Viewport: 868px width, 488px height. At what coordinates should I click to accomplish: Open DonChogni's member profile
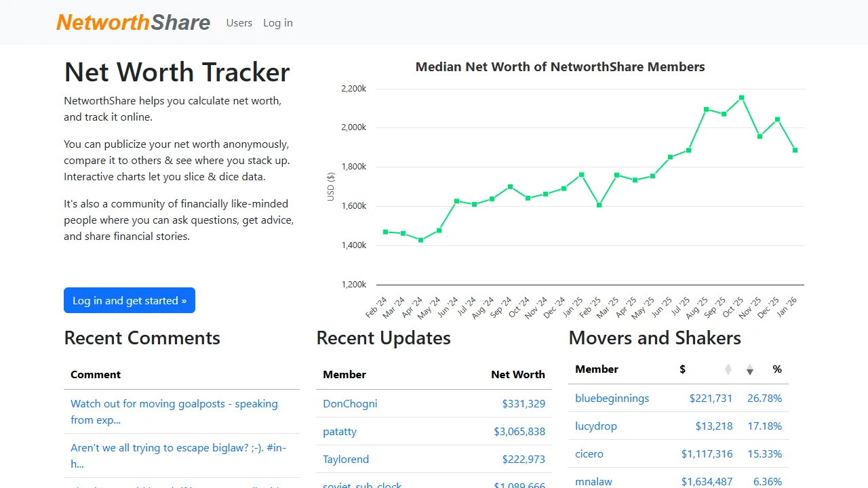[350, 403]
